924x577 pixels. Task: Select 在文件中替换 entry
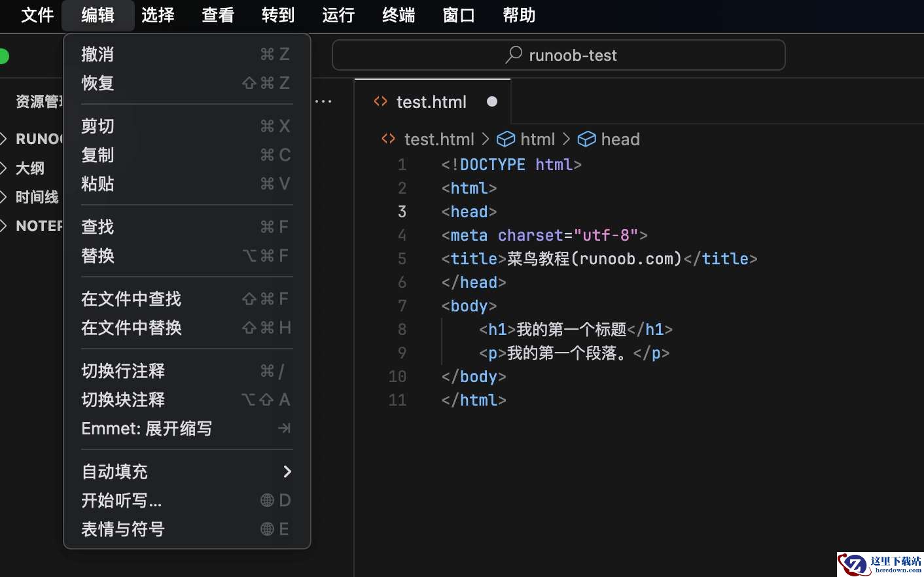pyautogui.click(x=187, y=328)
